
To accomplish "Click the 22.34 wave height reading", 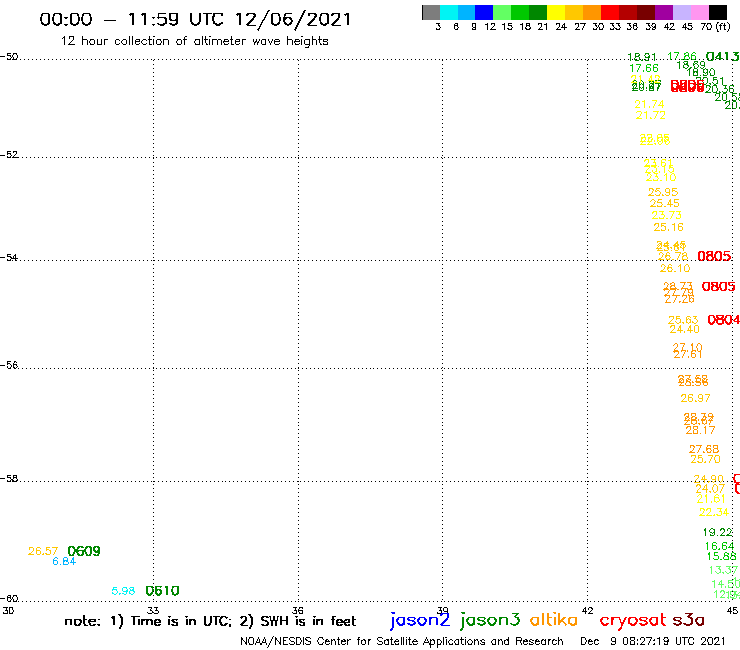I will [714, 513].
